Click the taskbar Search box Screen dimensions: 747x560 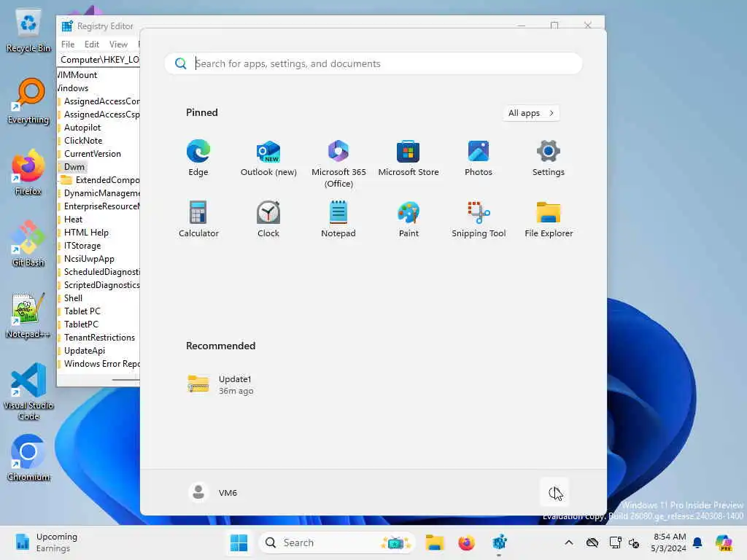(337, 542)
